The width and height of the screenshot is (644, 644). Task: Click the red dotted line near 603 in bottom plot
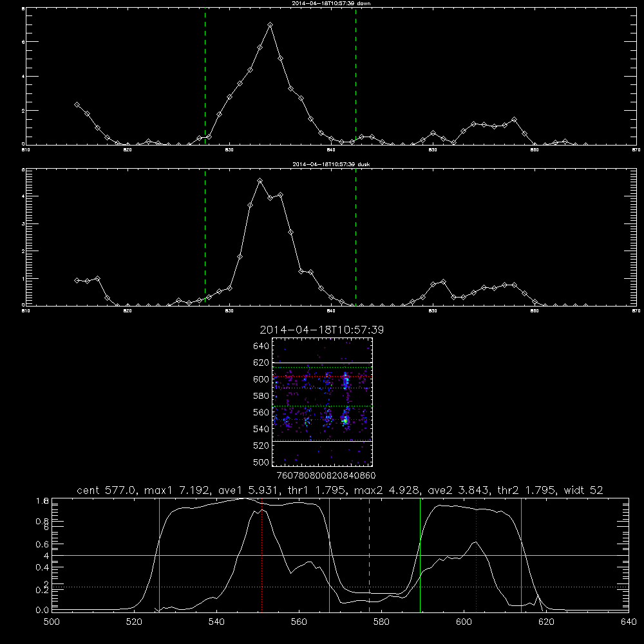pyautogui.click(x=476, y=554)
